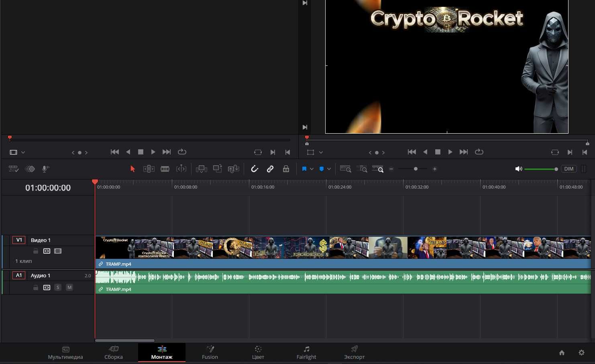Open the Fusion page

[210, 353]
